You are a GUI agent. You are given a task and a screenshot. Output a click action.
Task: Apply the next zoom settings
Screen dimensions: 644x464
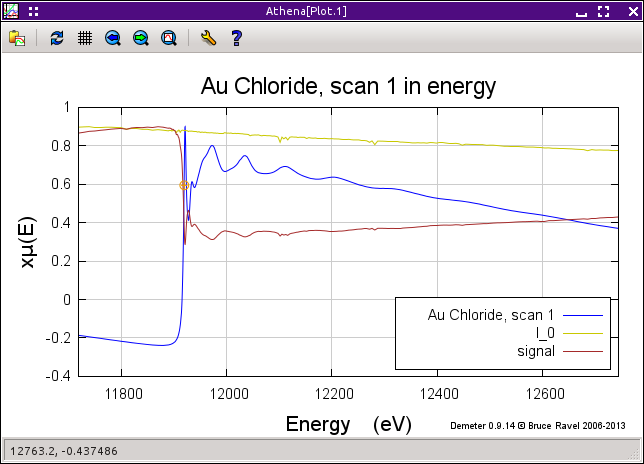pyautogui.click(x=141, y=38)
